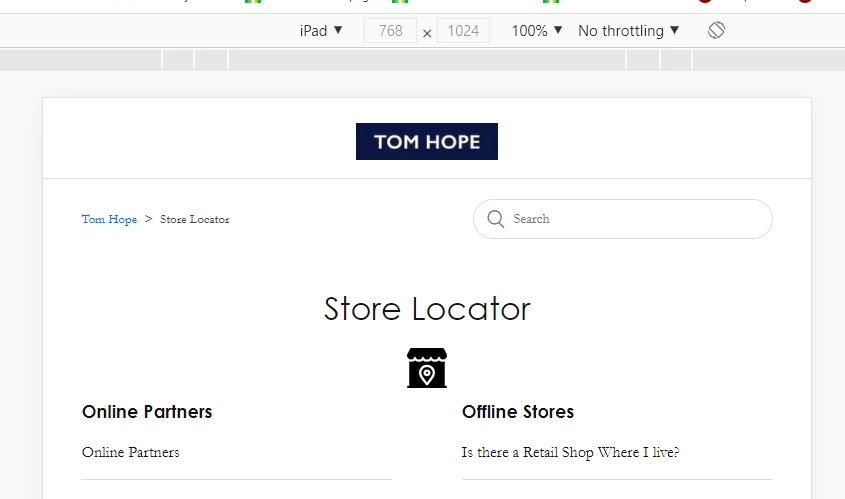Open the Online Partners article link
Screen dimensions: 845x499
(x=130, y=452)
